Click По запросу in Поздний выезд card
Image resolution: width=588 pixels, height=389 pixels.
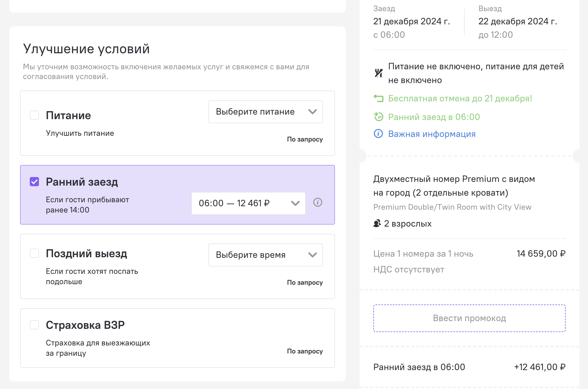coord(305,282)
